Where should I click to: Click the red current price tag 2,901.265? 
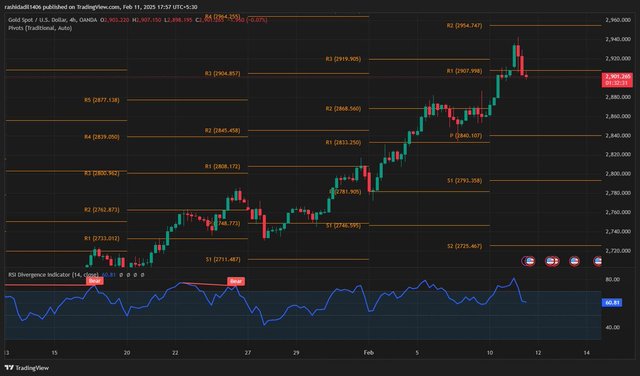pos(617,80)
